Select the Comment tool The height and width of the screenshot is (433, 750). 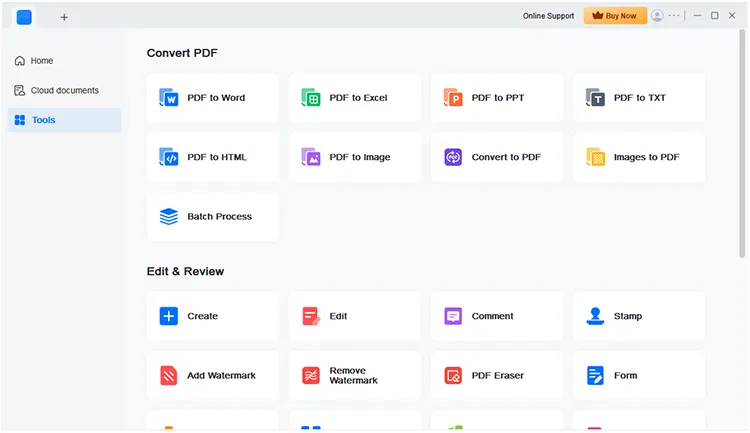(x=496, y=316)
